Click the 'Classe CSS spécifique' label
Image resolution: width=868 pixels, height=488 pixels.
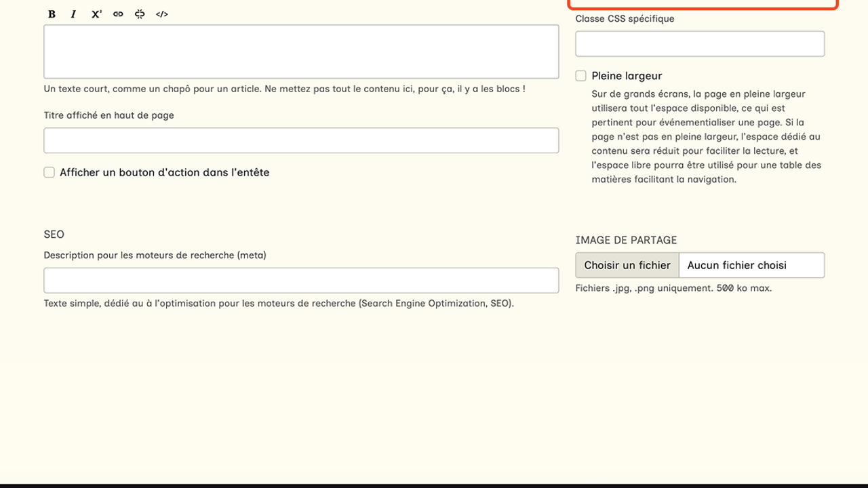(625, 19)
